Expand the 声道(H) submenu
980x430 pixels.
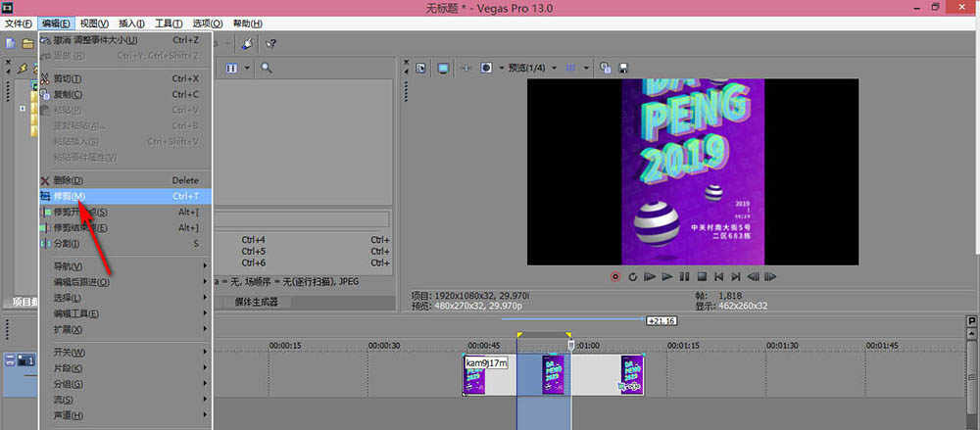pos(125,415)
